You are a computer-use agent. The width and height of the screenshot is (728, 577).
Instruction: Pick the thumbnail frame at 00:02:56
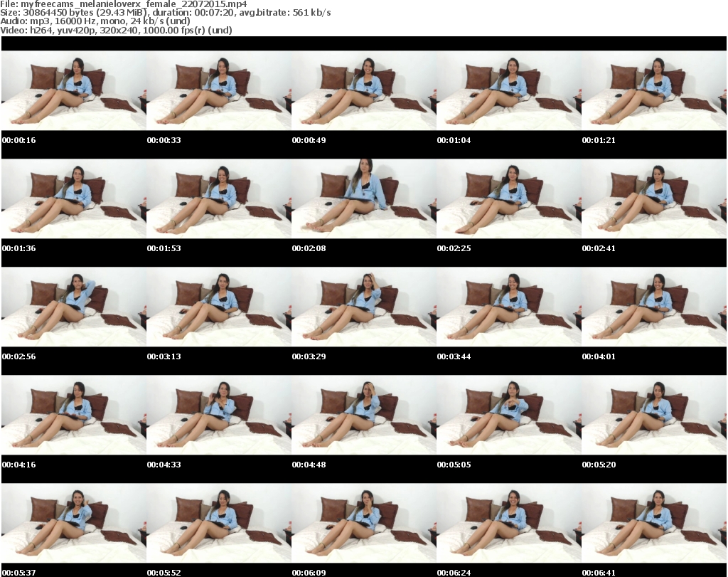coord(73,307)
